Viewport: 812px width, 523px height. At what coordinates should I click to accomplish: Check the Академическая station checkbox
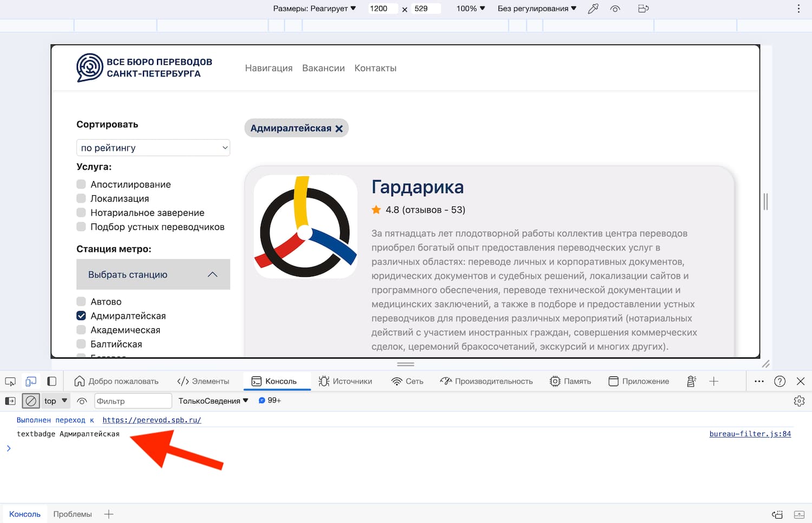click(81, 329)
